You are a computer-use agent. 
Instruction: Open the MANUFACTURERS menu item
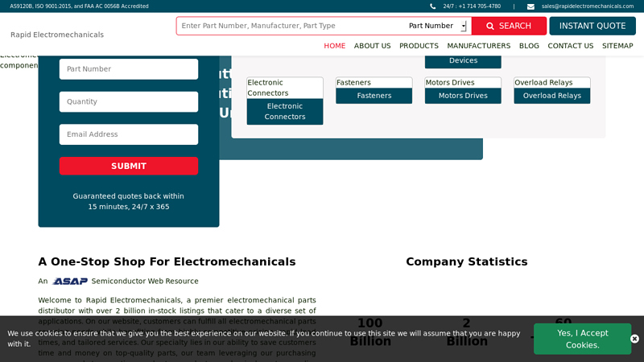click(x=478, y=46)
